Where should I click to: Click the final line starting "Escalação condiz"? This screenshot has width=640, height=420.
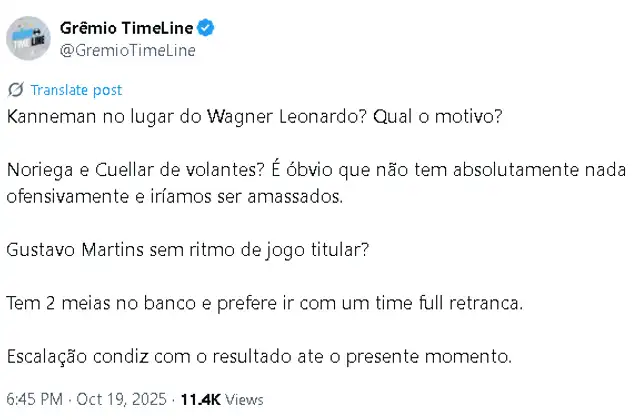click(259, 355)
